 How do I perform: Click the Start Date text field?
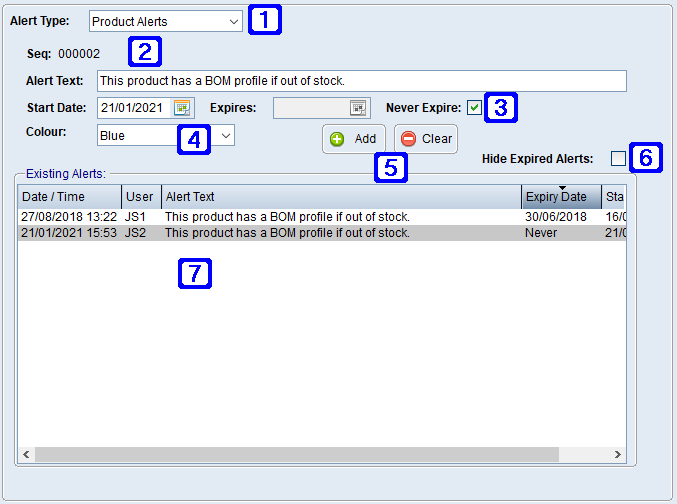134,108
